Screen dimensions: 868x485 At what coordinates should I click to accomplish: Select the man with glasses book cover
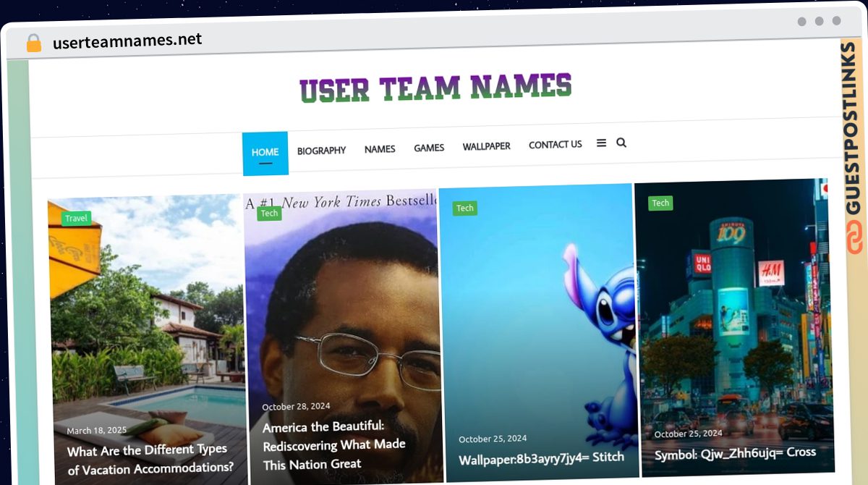[x=343, y=337]
